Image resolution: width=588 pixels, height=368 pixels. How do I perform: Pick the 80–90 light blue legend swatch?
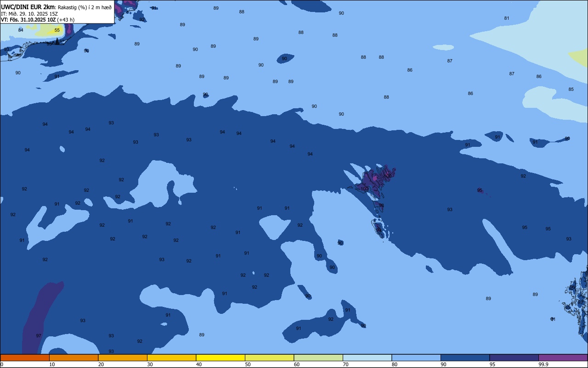[x=416, y=357]
